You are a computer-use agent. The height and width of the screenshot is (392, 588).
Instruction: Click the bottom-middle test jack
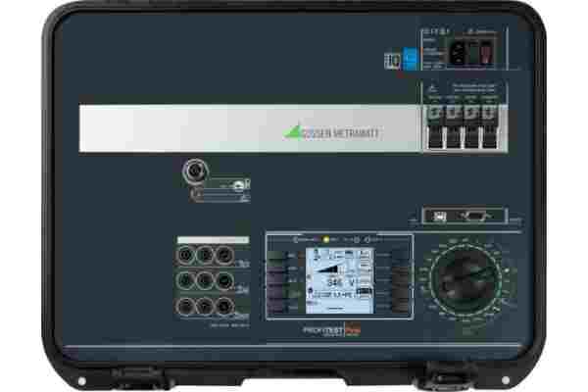pos(205,306)
